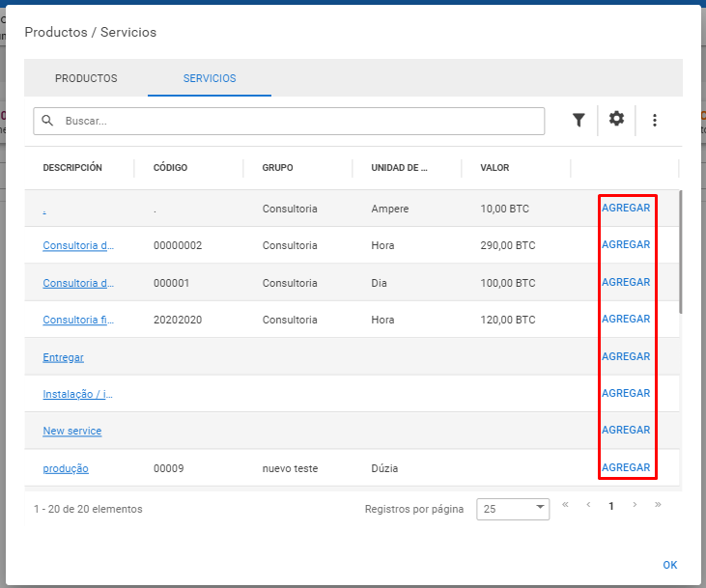The width and height of the screenshot is (706, 588).
Task: Click the 100,00 BTC value cell
Action: coord(507,283)
